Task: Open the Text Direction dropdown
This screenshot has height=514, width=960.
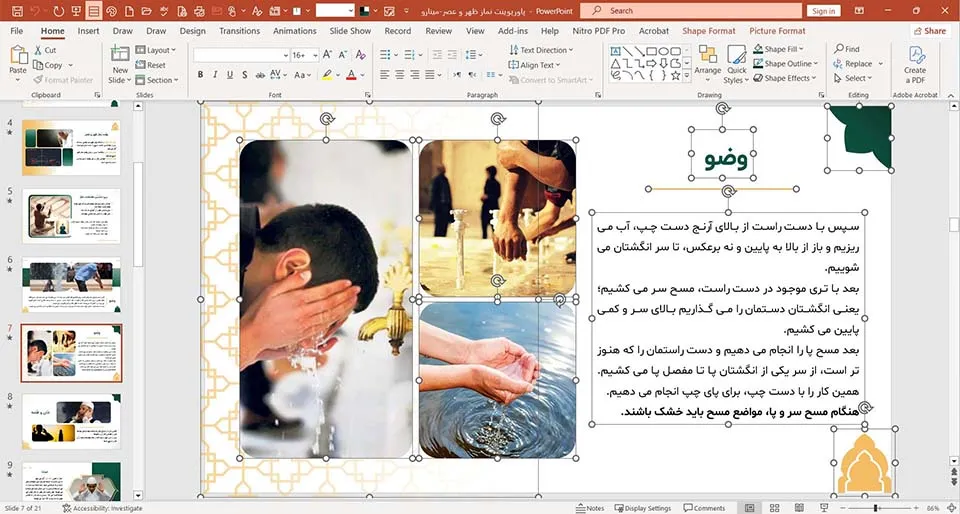Action: click(541, 50)
